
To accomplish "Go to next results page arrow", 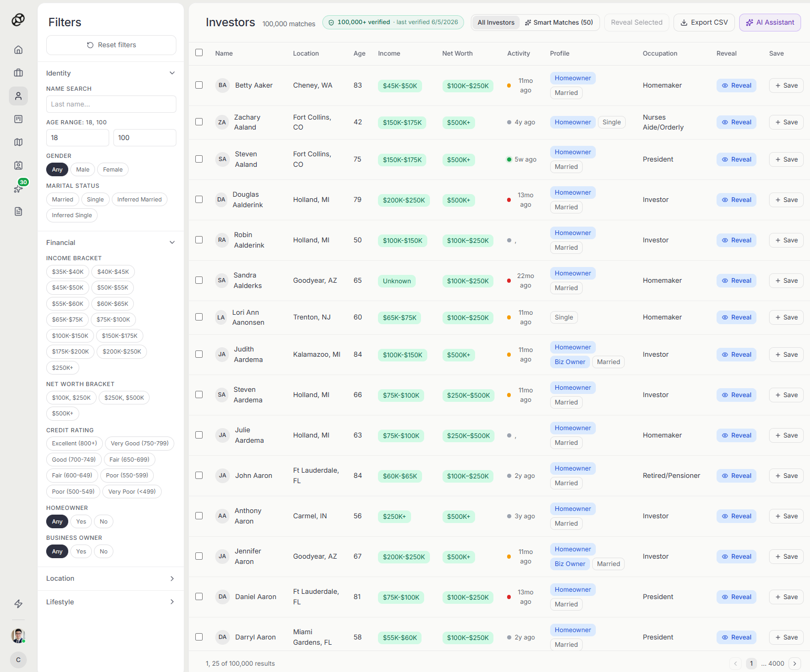I will [x=795, y=664].
